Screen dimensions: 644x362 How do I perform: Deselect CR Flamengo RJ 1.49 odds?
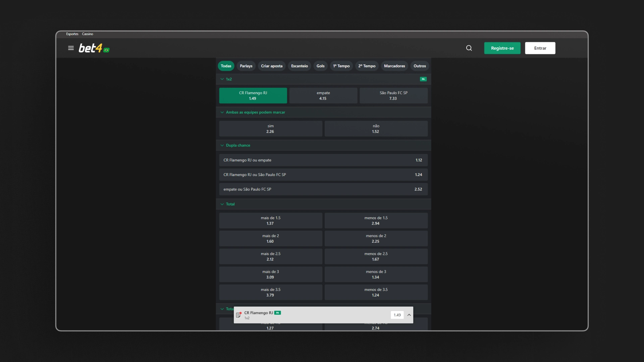click(253, 96)
